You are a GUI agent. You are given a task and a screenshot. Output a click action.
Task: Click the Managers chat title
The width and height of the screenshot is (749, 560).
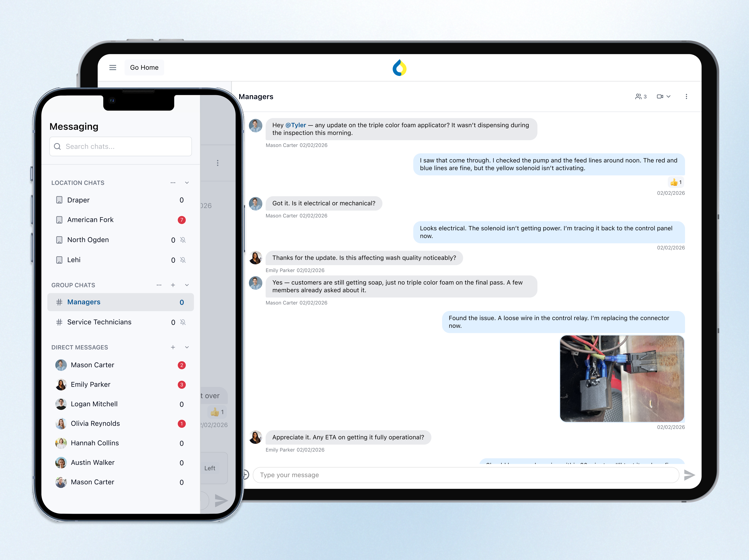click(x=256, y=96)
